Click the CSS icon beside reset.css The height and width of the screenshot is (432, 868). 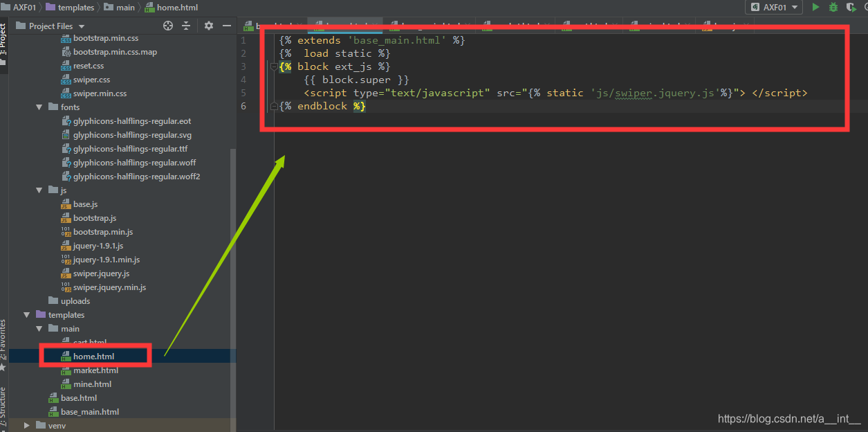pos(66,66)
